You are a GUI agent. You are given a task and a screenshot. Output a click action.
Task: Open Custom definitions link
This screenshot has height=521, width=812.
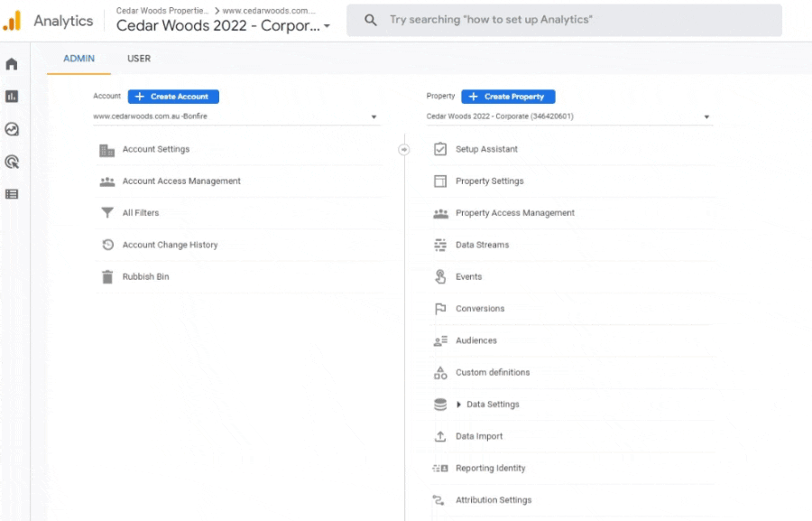493,372
